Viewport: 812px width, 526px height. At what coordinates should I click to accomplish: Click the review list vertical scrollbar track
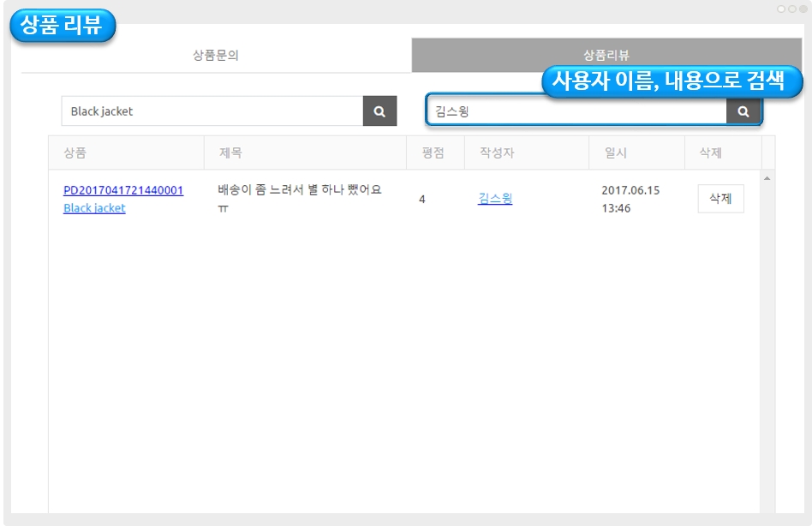pos(767,343)
